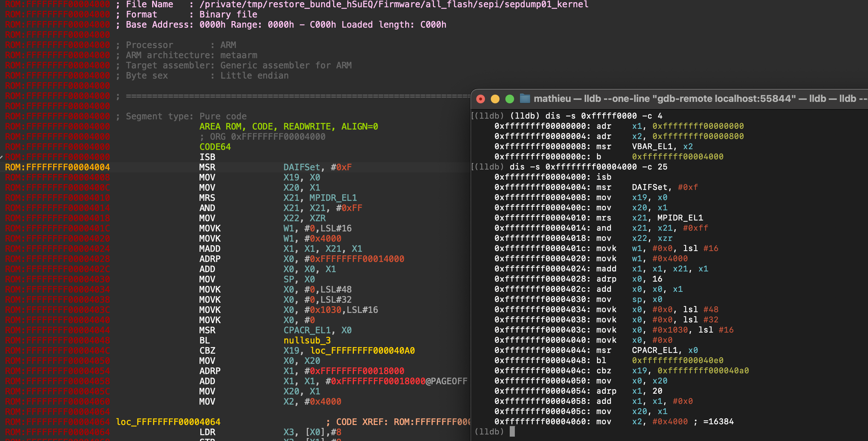868x441 pixels.
Task: Click the cursor arrow marker in the IDA left margin
Action: pos(2,157)
